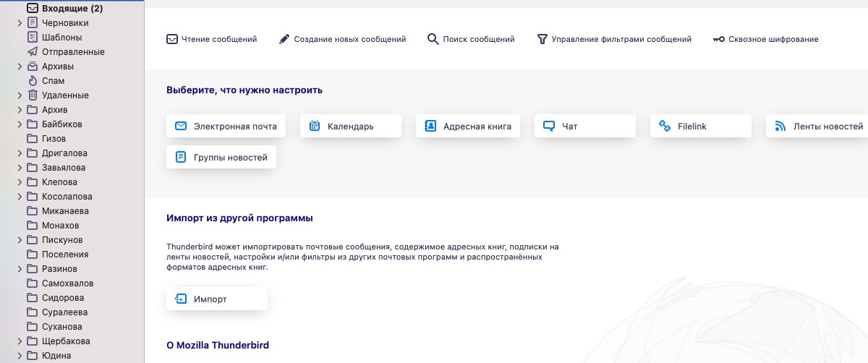Click the calendar icon on Календарь
The width and height of the screenshot is (868, 363).
click(315, 126)
